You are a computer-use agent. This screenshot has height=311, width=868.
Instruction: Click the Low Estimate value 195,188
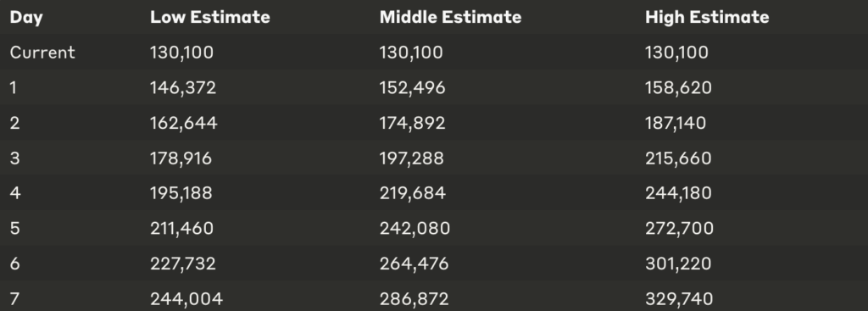tap(181, 193)
